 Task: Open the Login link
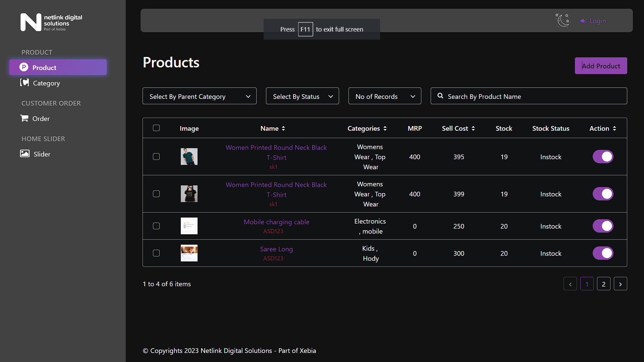click(x=593, y=21)
